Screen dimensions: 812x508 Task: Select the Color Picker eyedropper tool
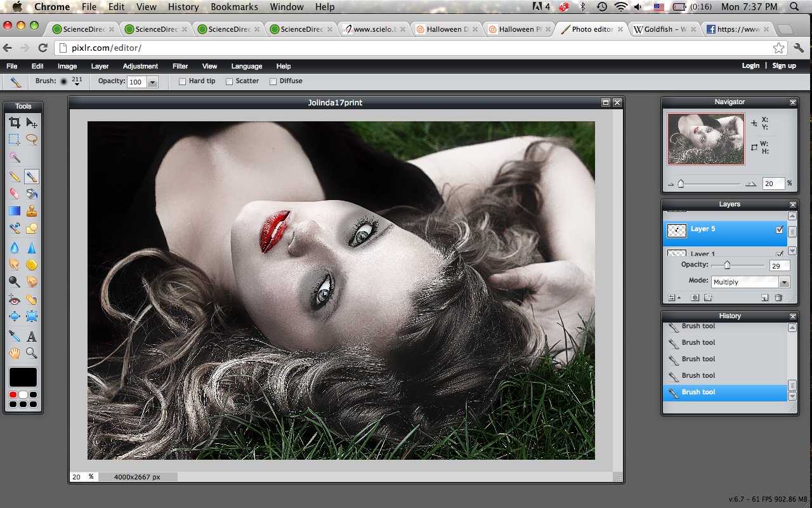15,336
